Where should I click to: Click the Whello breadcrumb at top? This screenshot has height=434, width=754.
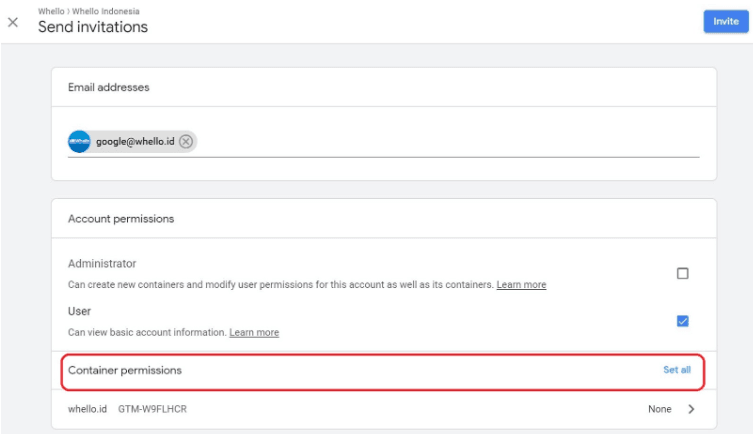click(x=50, y=11)
